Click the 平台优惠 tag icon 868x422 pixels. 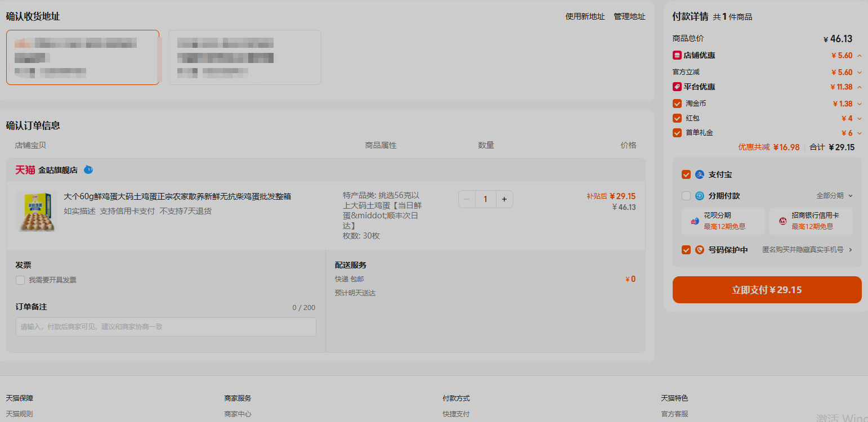coord(677,87)
